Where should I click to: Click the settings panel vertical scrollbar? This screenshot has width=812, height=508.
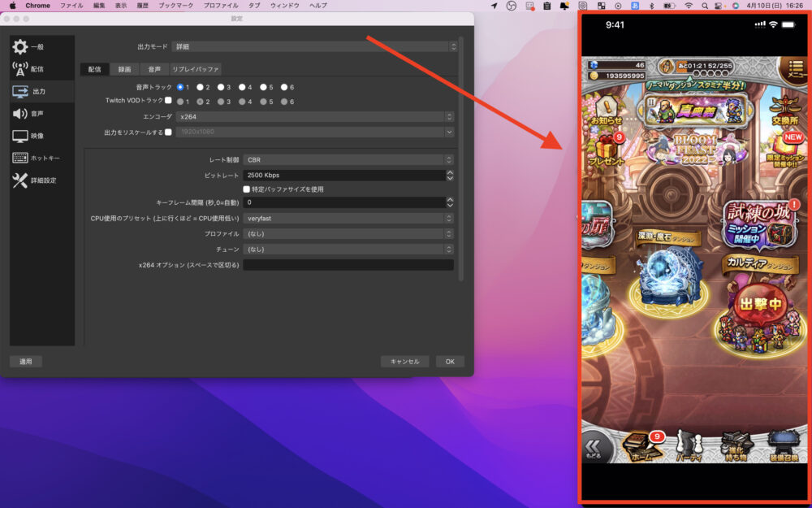coord(461,158)
